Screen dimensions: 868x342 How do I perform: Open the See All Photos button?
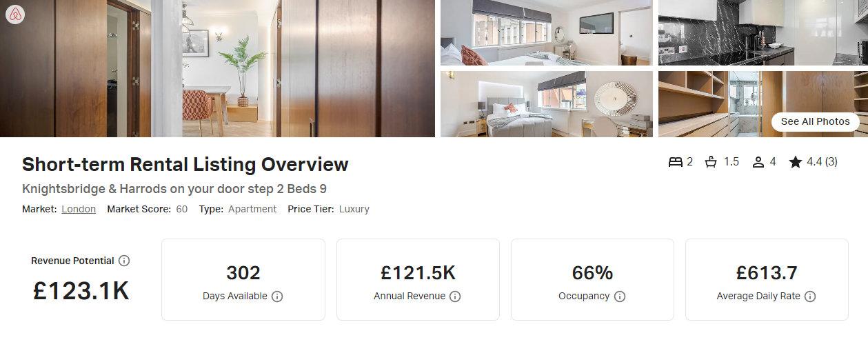pyautogui.click(x=815, y=121)
